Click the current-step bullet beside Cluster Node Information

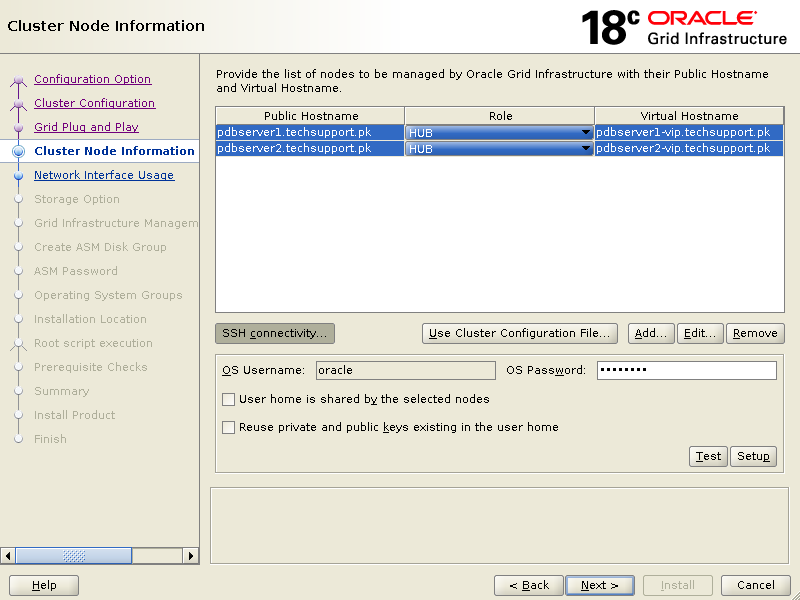[x=18, y=151]
